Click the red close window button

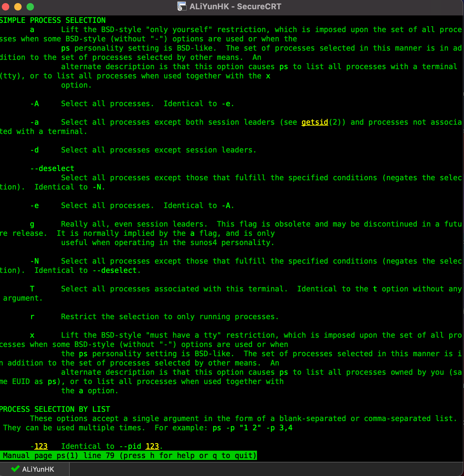[6, 6]
